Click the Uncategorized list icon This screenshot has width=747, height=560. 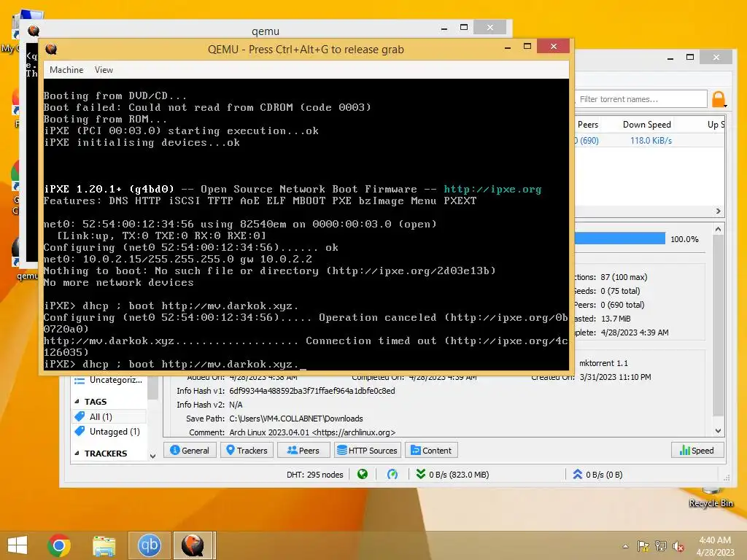(80, 380)
